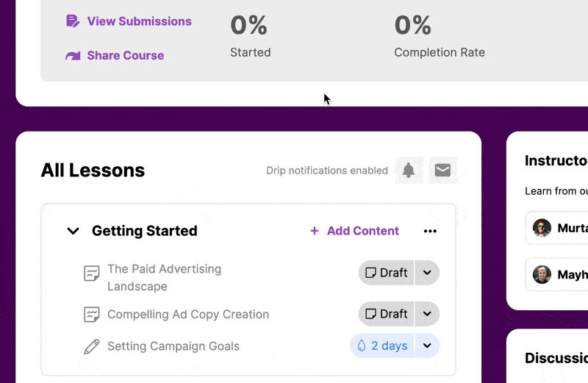Expand the 2 days drip dropdown arrow
The width and height of the screenshot is (588, 383).
coord(427,346)
